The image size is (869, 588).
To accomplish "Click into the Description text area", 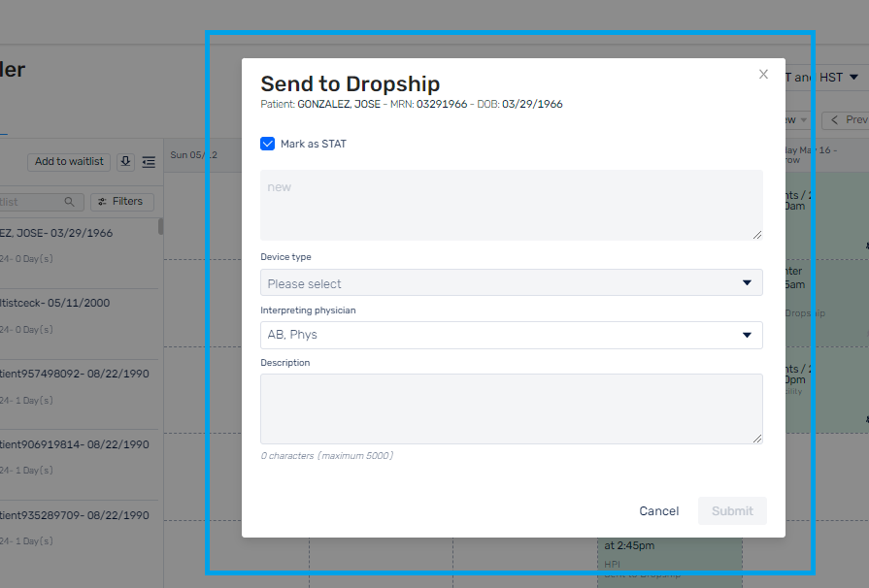I will tap(511, 408).
